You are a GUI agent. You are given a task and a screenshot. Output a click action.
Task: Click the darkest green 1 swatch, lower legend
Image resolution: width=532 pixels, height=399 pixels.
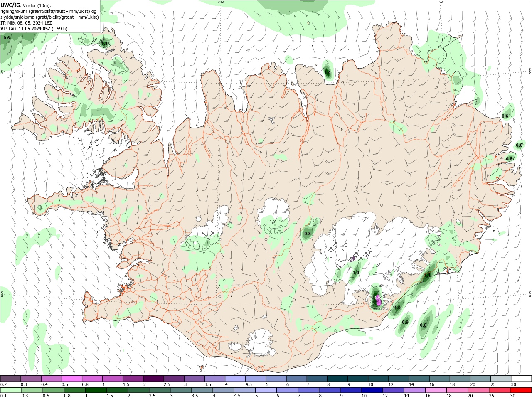coord(96,390)
